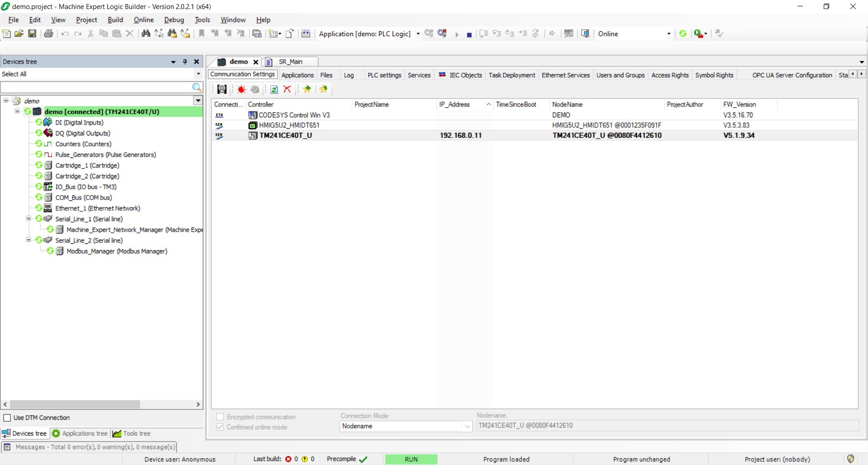The width and height of the screenshot is (868, 465).
Task: Click the red X remove controller icon
Action: pyautogui.click(x=287, y=89)
